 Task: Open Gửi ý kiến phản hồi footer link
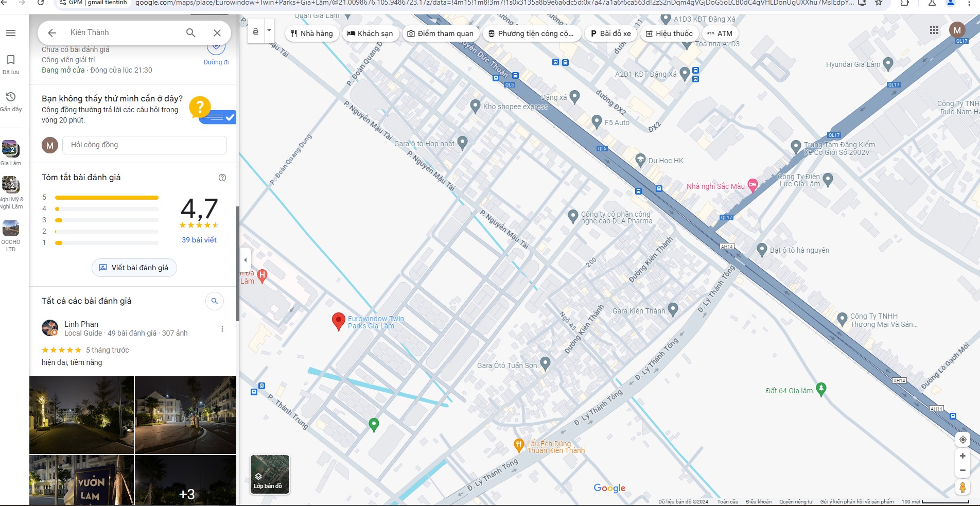(x=857, y=501)
